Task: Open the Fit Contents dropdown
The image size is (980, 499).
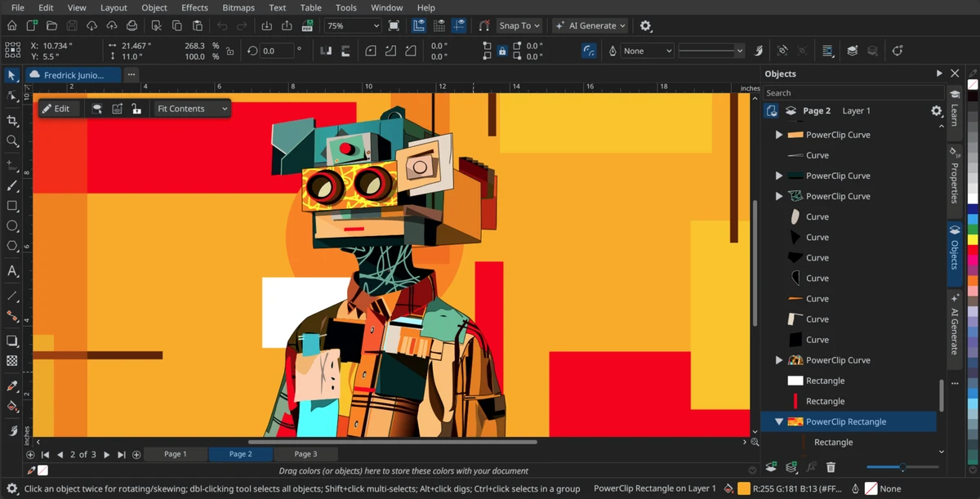Action: (x=192, y=109)
